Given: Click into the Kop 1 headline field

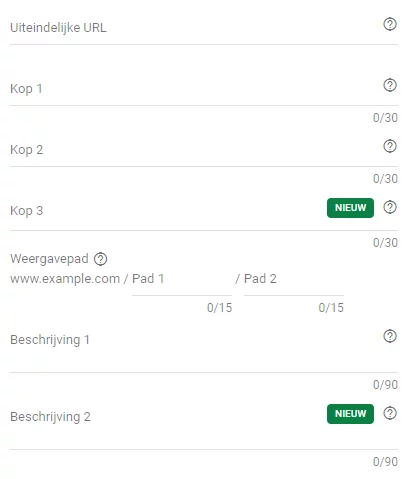Looking at the screenshot, I should tap(195, 89).
